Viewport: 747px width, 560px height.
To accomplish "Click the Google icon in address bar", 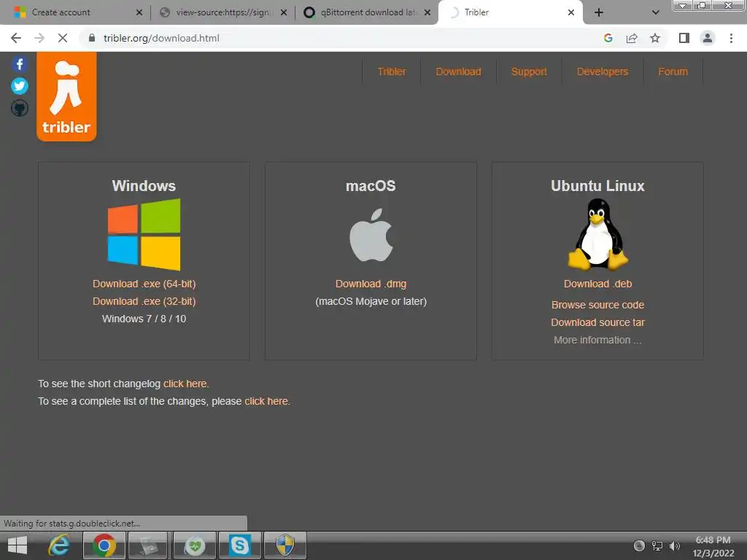I will pos(608,38).
